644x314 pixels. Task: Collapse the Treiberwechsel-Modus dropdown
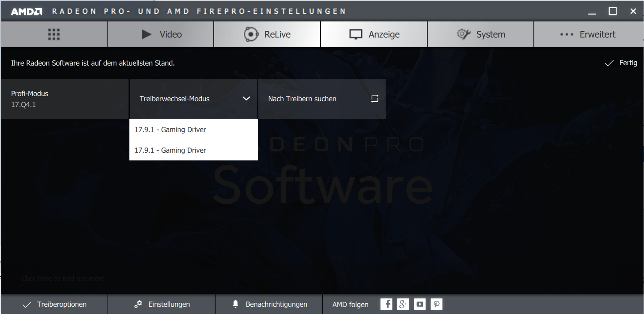pyautogui.click(x=193, y=99)
